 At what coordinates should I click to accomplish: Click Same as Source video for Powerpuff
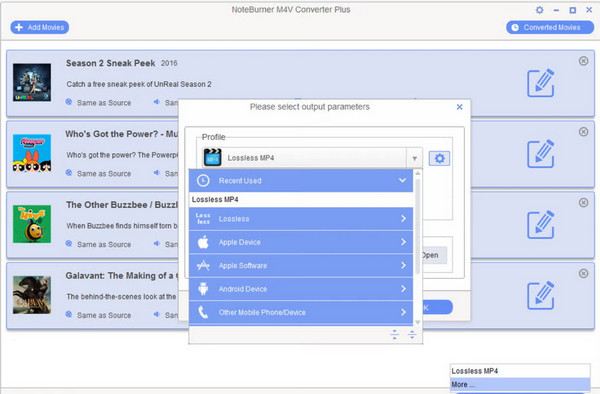[x=104, y=173]
